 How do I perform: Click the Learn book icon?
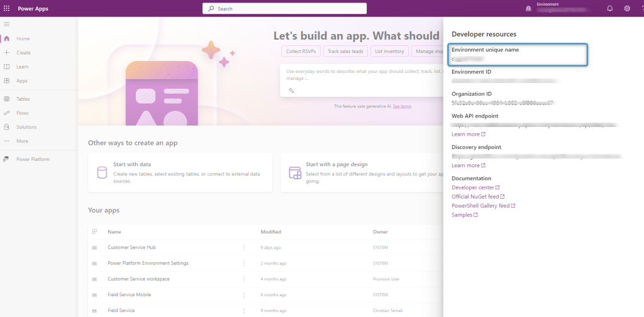[6, 67]
